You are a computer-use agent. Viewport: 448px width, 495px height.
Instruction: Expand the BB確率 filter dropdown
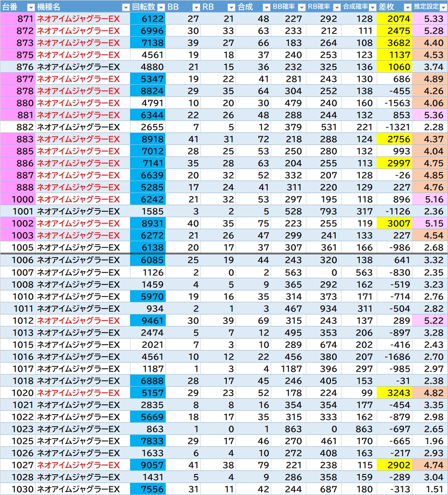302,7
